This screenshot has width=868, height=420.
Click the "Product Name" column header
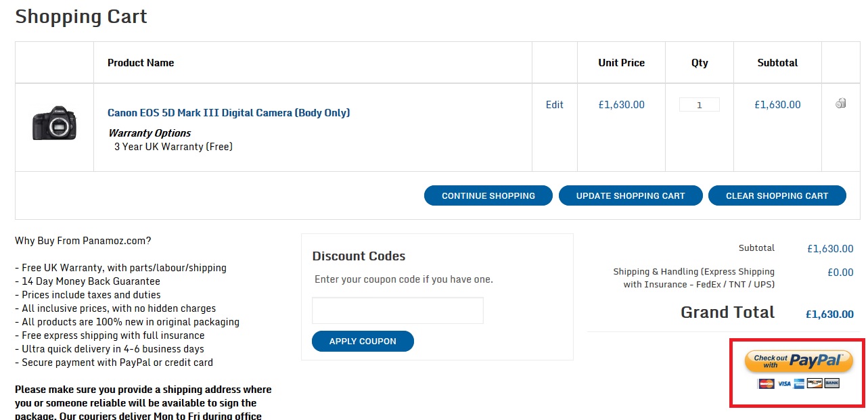tap(141, 63)
